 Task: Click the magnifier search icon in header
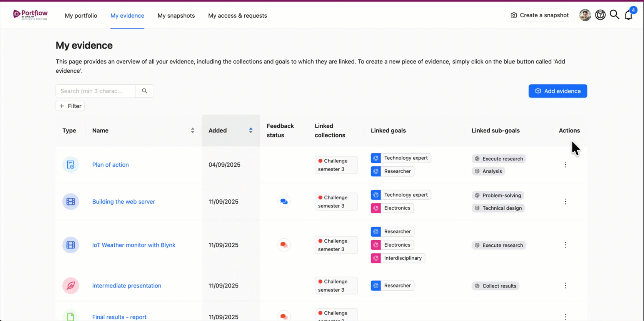[x=614, y=15]
